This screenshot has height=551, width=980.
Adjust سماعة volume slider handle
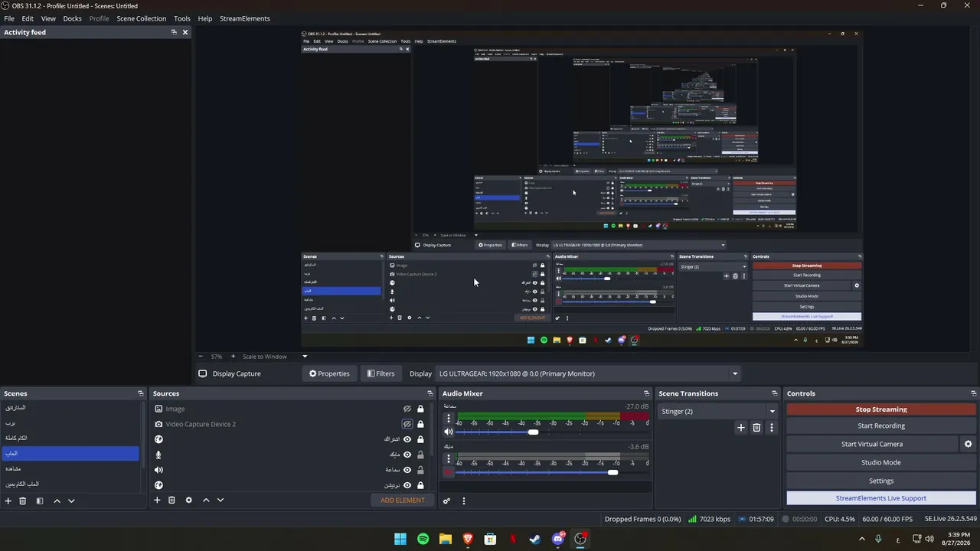point(533,432)
